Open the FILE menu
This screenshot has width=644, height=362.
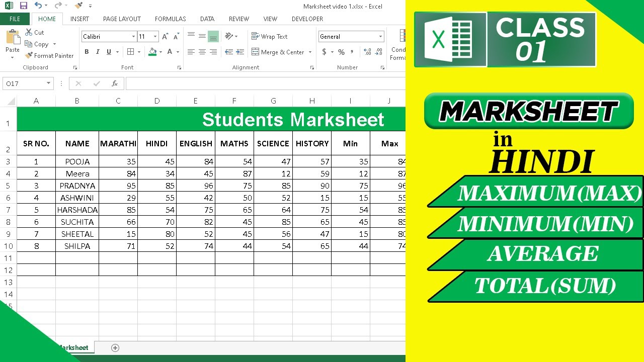(x=15, y=19)
